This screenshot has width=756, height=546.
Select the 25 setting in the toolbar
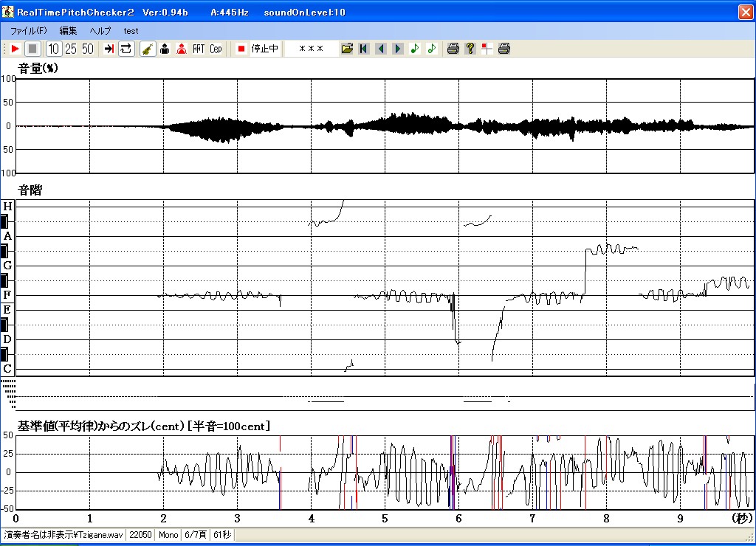[x=71, y=49]
